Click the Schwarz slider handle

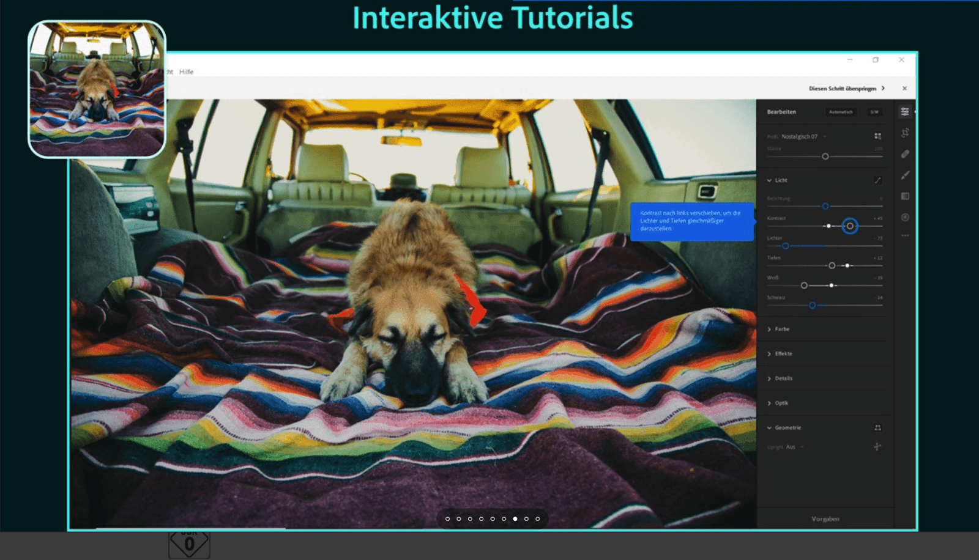pos(813,305)
